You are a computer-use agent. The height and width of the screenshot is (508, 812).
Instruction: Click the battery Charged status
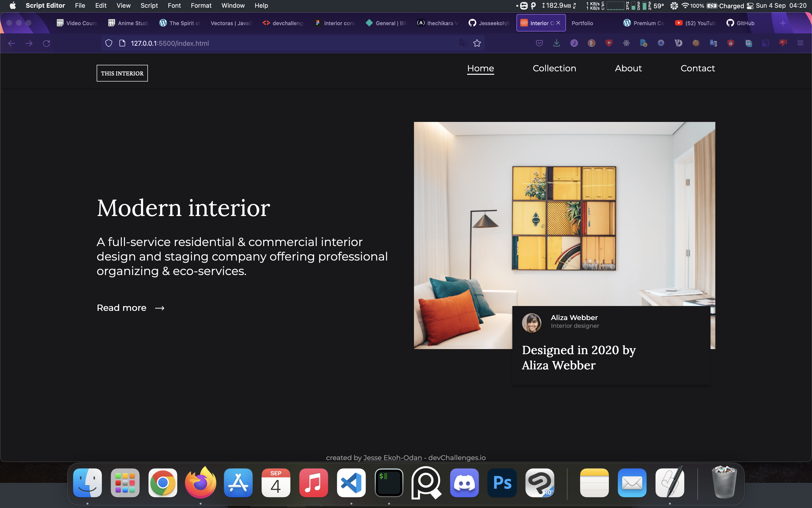coord(725,6)
